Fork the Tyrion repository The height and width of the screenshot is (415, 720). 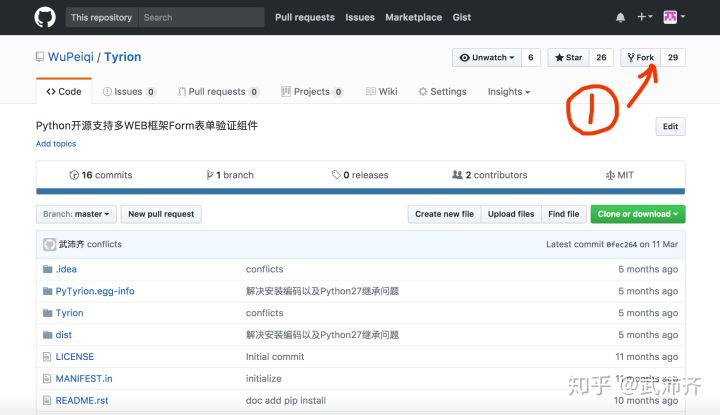pos(641,57)
